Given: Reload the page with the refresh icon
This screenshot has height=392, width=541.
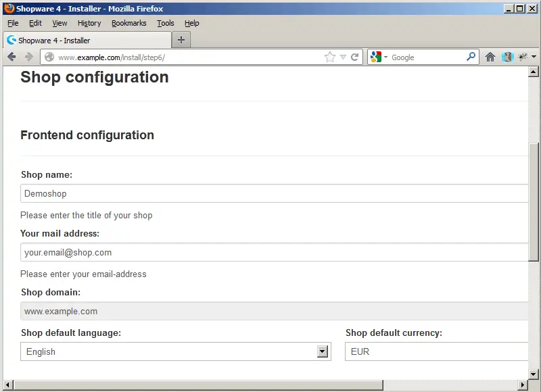Looking at the screenshot, I should [354, 57].
